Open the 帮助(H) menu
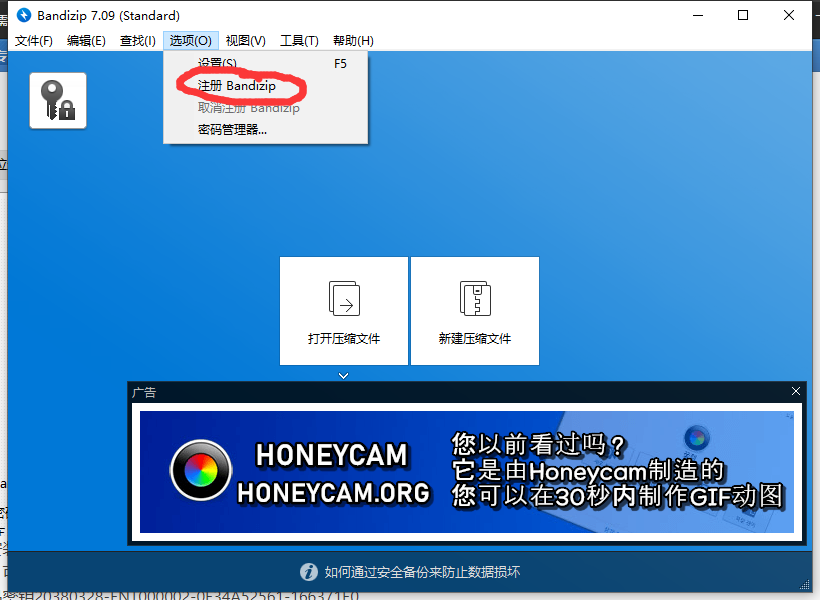 (353, 41)
